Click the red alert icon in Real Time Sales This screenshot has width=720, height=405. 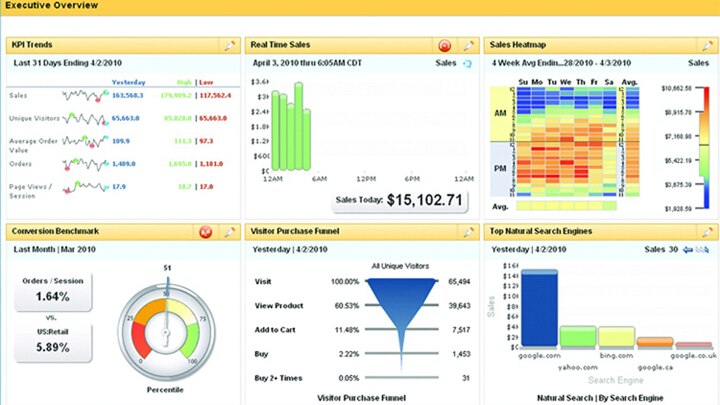pos(445,45)
